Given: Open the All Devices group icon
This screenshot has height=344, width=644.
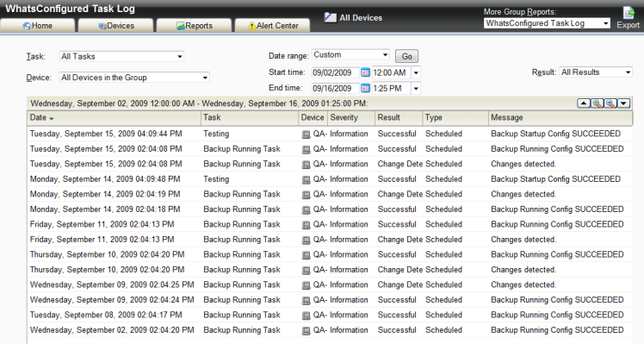Looking at the screenshot, I should [x=331, y=17].
